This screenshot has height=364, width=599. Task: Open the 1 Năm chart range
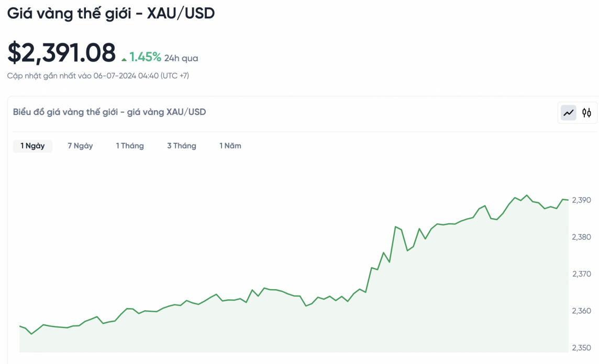coord(230,146)
